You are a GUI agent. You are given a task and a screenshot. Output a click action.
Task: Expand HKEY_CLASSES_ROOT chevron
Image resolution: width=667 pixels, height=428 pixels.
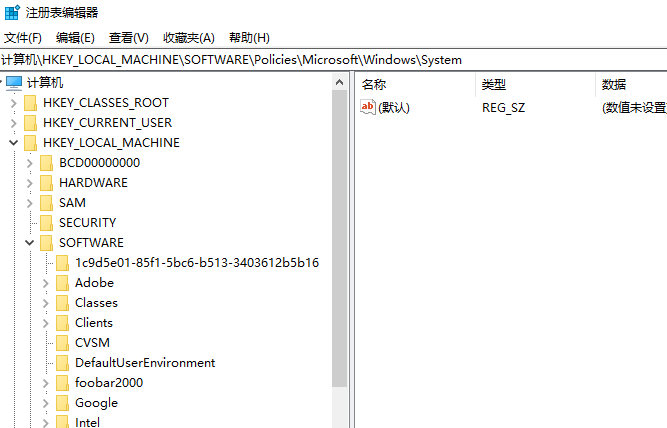[14, 103]
